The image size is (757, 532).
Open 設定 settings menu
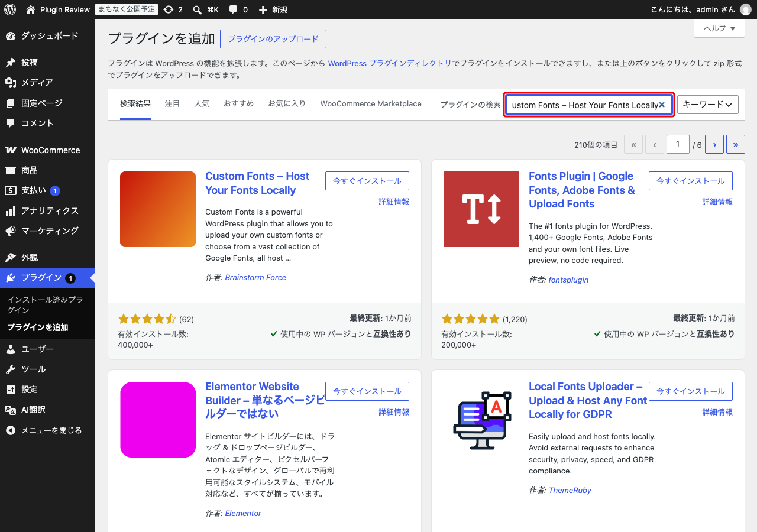[x=47, y=390]
